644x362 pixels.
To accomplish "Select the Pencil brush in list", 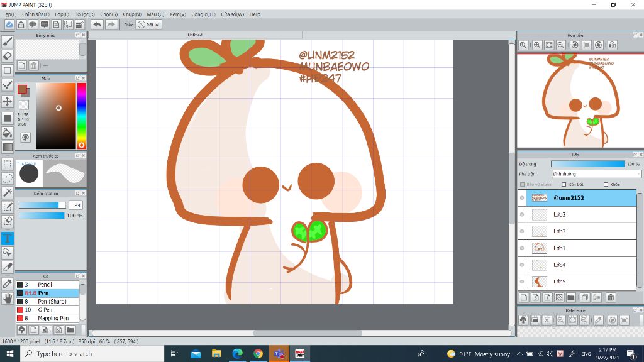I will 47,285.
